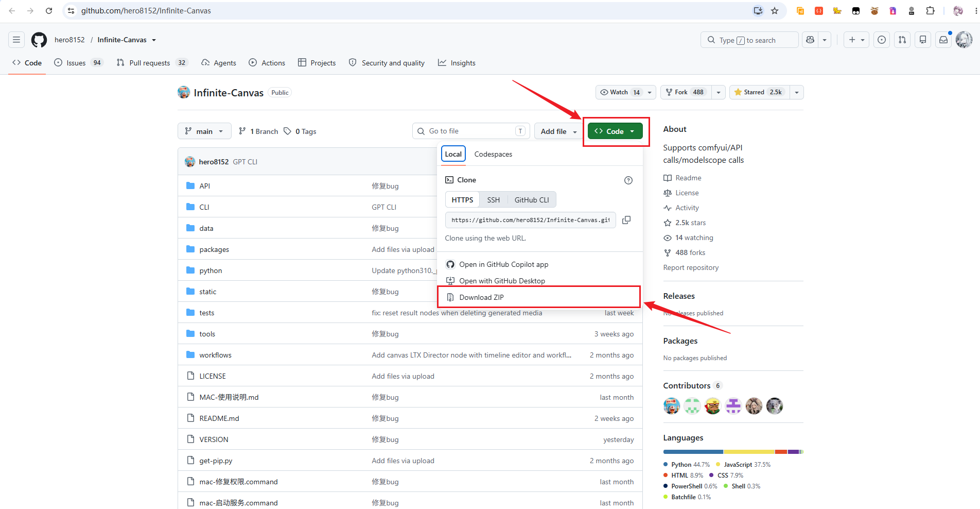Open the Copilot chat icon in header

(810, 40)
